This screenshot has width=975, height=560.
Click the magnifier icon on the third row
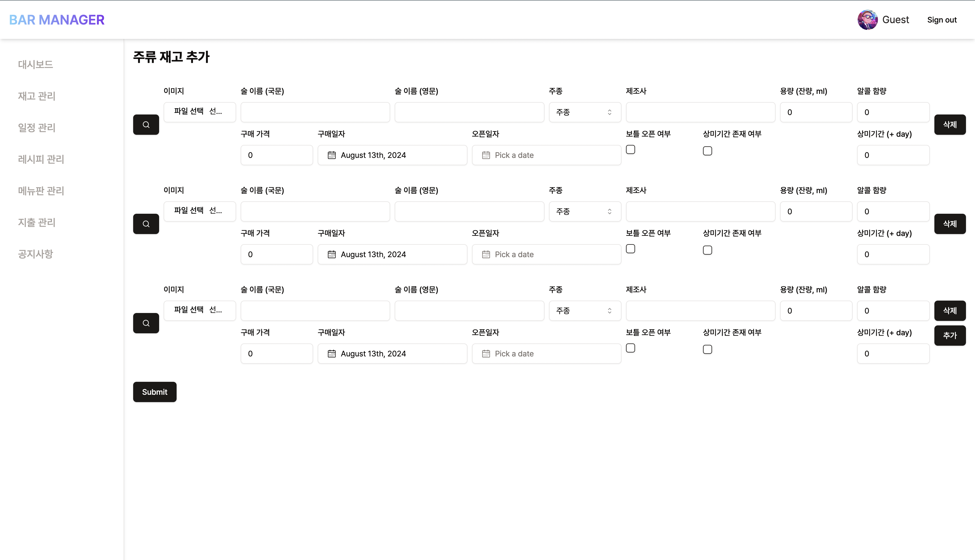pyautogui.click(x=146, y=323)
